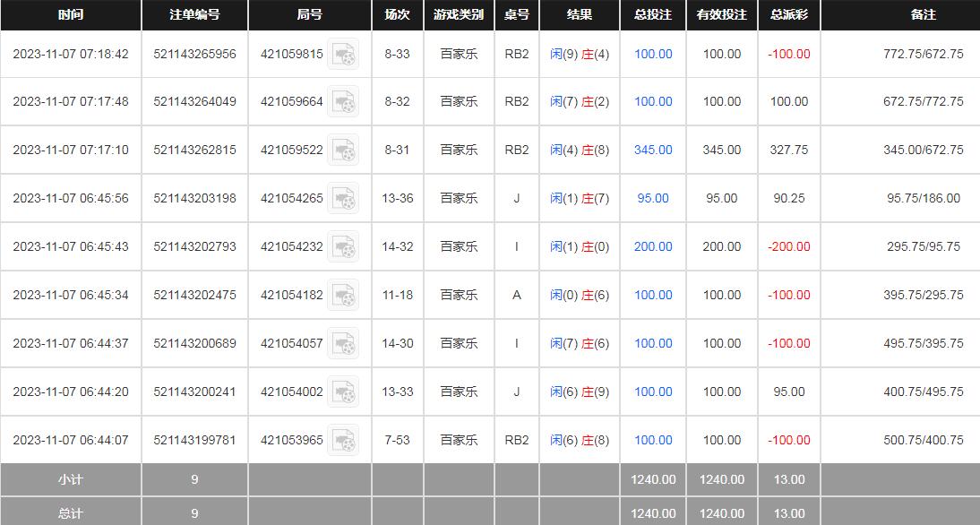Click result 闲(9) 庄(4)
Image resolution: width=980 pixels, height=525 pixels.
click(x=580, y=55)
